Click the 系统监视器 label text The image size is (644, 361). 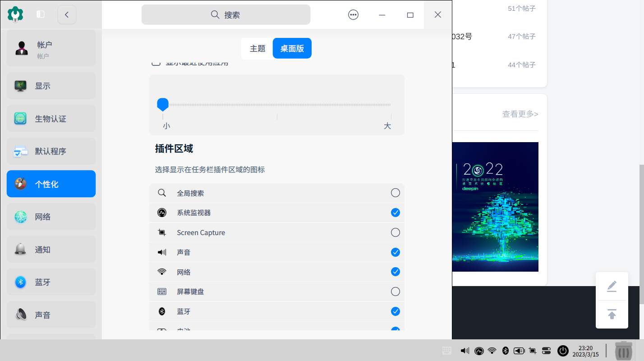tap(194, 213)
